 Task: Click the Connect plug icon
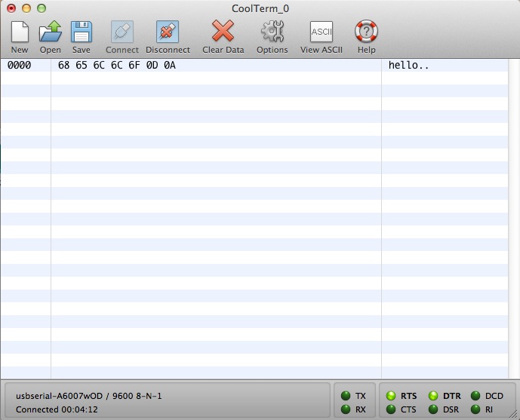(x=122, y=32)
